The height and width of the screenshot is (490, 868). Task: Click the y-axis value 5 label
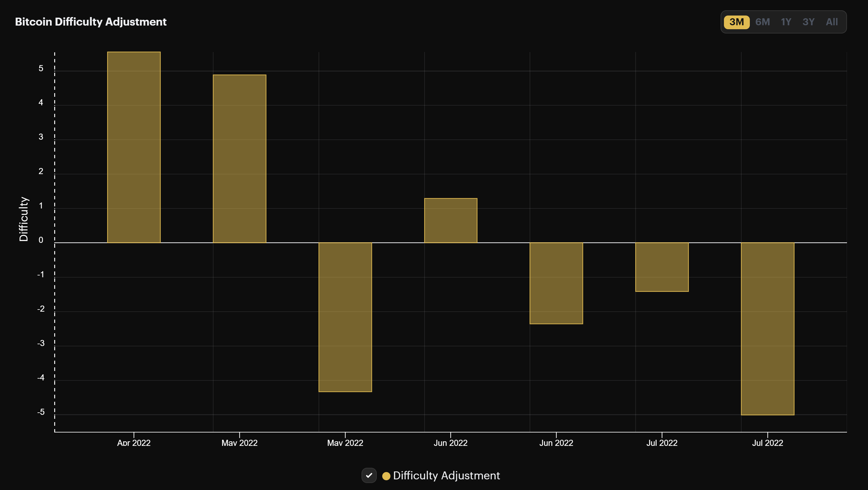(x=41, y=68)
